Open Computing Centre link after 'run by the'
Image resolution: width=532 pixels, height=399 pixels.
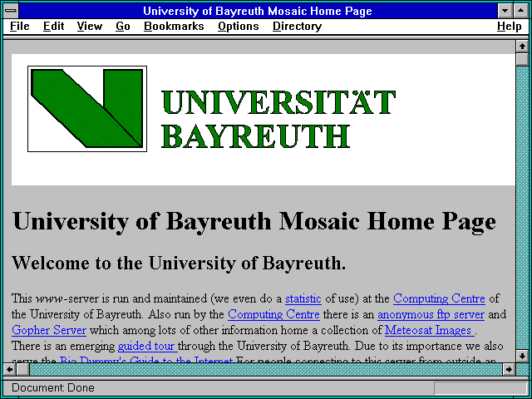tap(273, 314)
